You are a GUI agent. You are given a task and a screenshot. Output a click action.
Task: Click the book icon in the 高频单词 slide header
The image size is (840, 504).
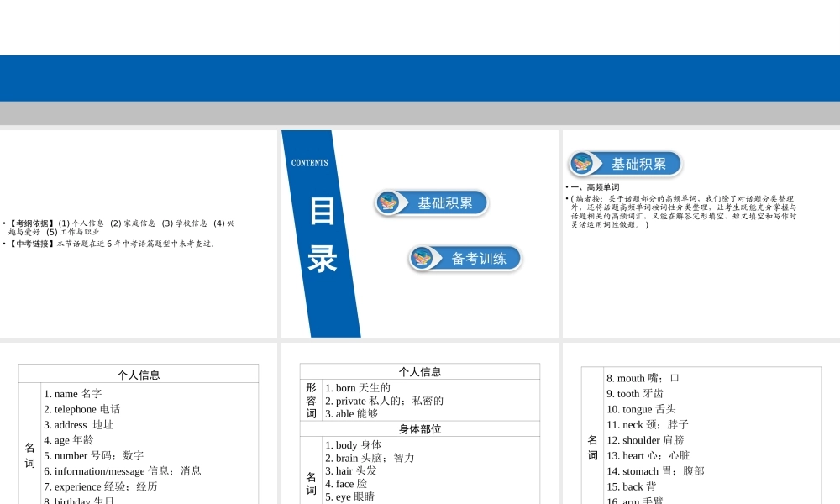coord(582,163)
